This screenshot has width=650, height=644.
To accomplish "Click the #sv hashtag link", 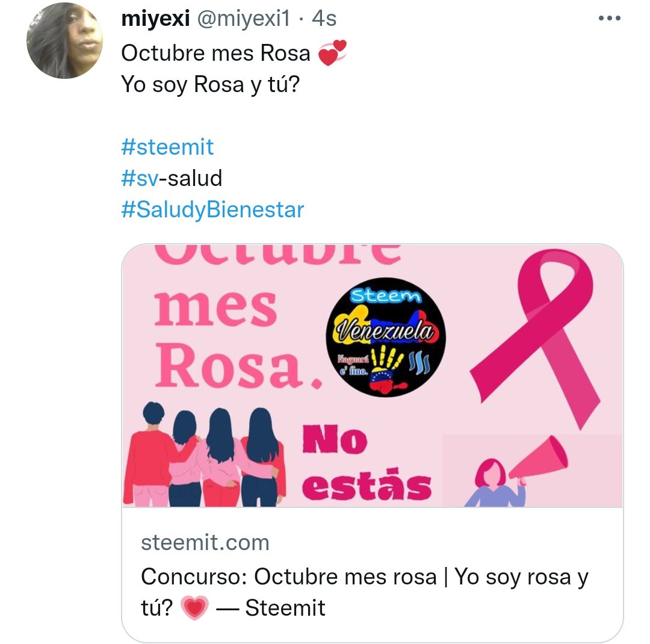I will [x=140, y=178].
